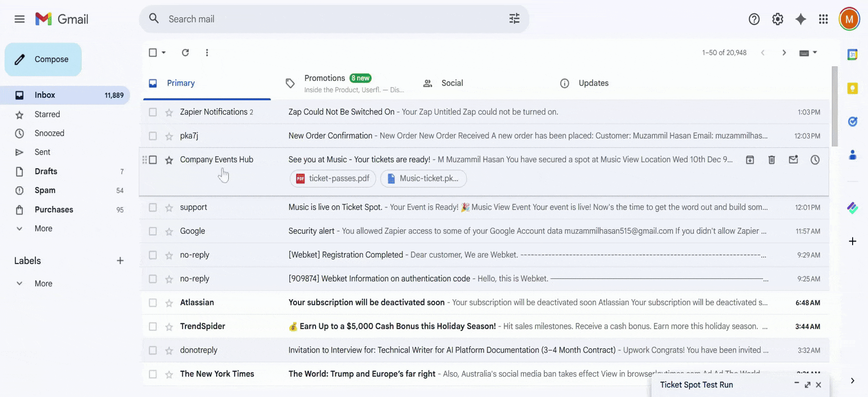This screenshot has width=868, height=397.
Task: Open the Gemini sparkle icon
Action: click(801, 19)
